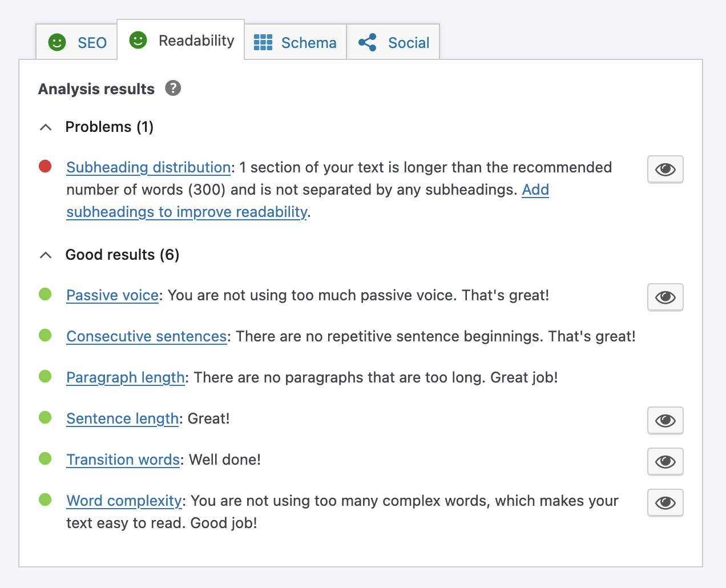The height and width of the screenshot is (588, 726).
Task: Open the SEO tab
Action: 76,42
